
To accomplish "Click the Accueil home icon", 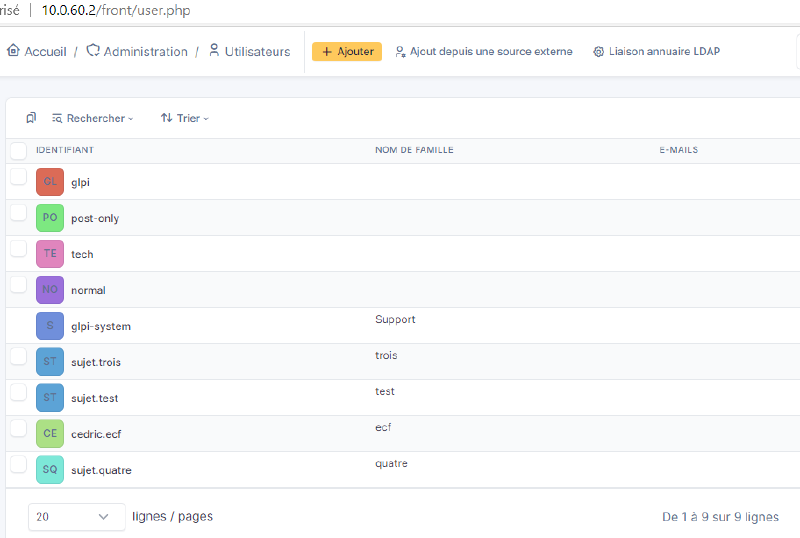I will (13, 51).
